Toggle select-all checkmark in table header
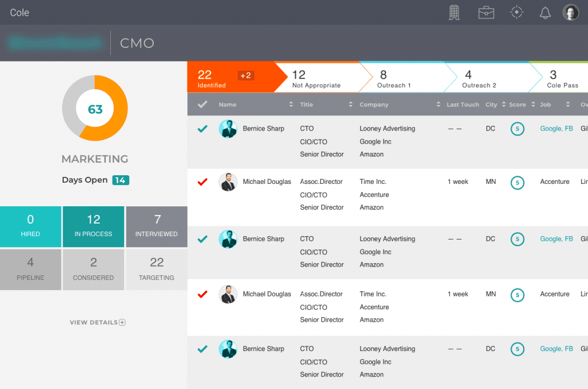Viewport: 588px width, 389px height. coord(203,104)
